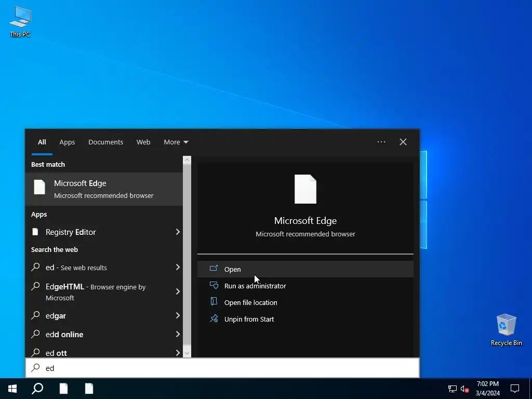Choose Unpin from Start
The image size is (532, 399).
[305, 319]
